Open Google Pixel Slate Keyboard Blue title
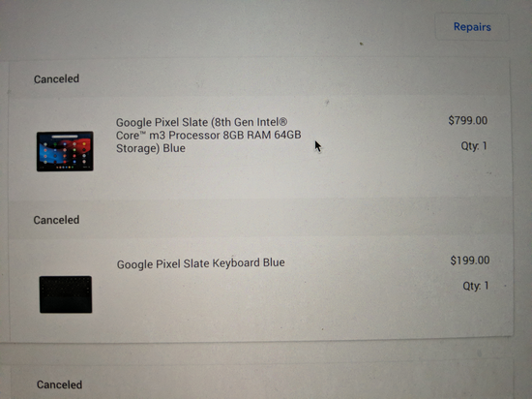 click(200, 263)
